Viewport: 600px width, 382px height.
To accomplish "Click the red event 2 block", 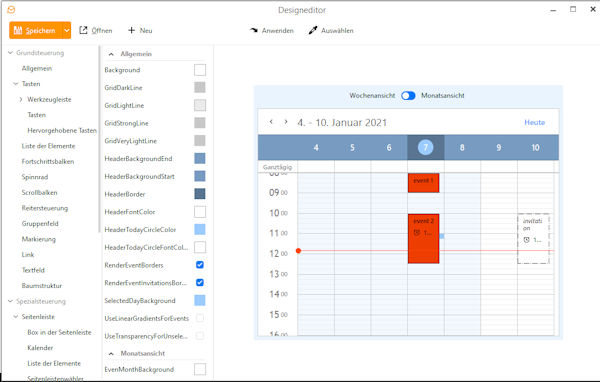I will click(424, 239).
